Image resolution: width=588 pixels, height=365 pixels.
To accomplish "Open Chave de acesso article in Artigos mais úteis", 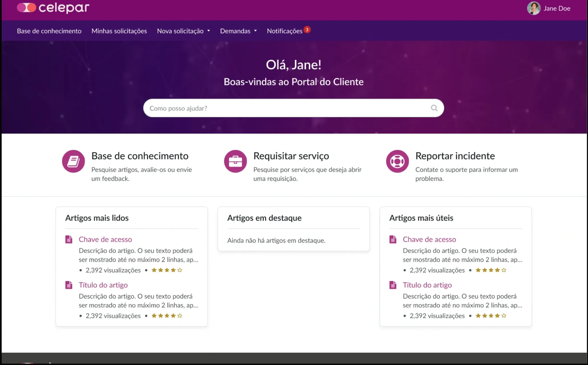I will pyautogui.click(x=429, y=239).
